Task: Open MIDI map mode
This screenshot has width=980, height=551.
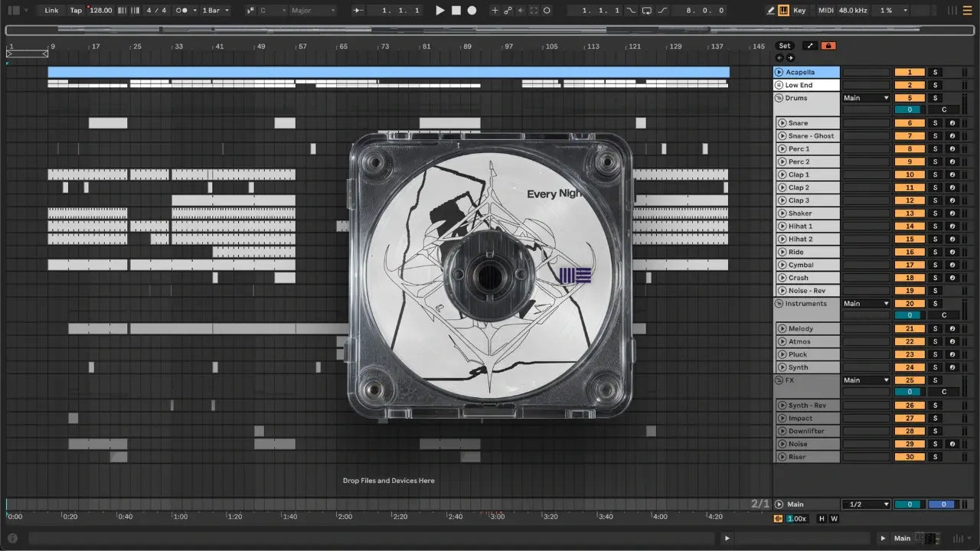Action: pos(825,11)
